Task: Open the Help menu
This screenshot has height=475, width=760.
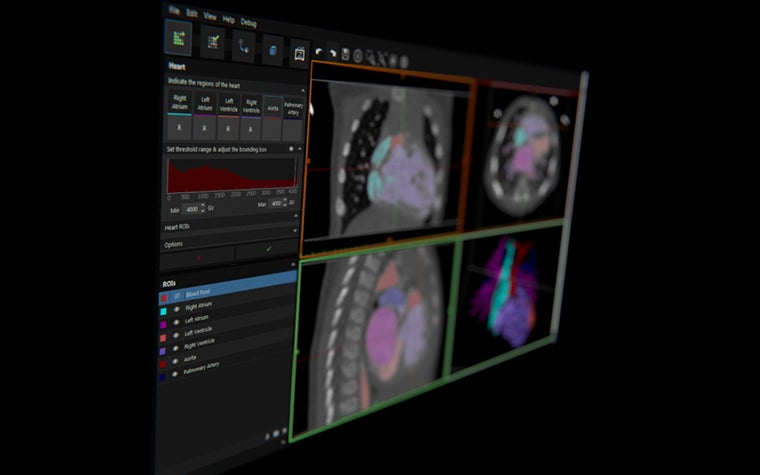Action: tap(228, 19)
